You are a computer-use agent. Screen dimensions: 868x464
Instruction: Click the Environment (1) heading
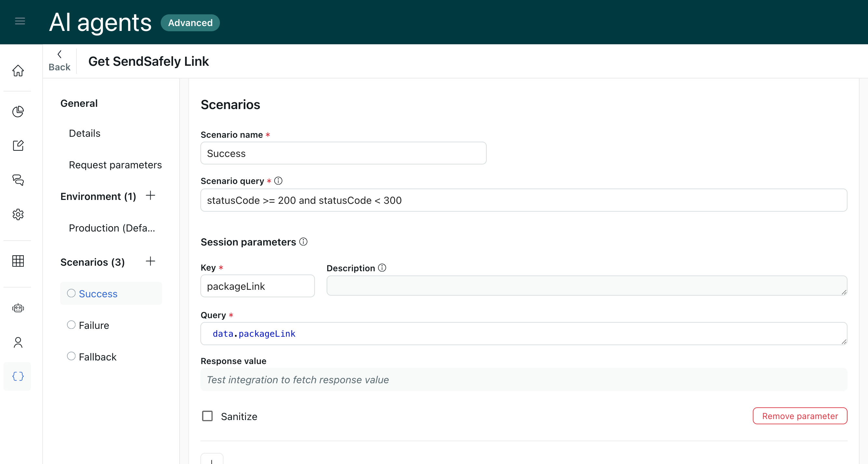coord(98,197)
